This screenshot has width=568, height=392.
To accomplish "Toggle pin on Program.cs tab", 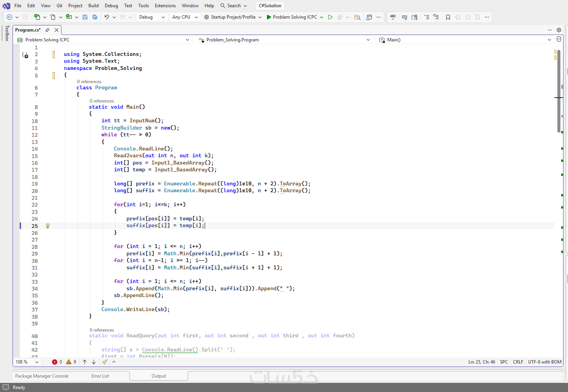I will pyautogui.click(x=47, y=30).
